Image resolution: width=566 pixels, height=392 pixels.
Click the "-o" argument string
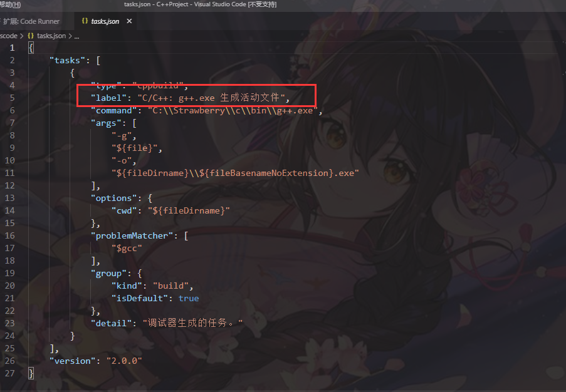pyautogui.click(x=122, y=160)
